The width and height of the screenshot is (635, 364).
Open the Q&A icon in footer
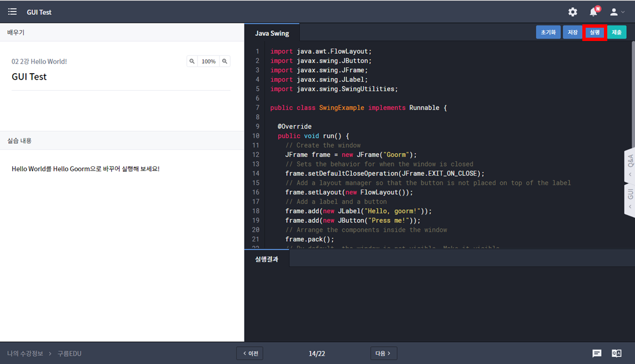point(616,353)
